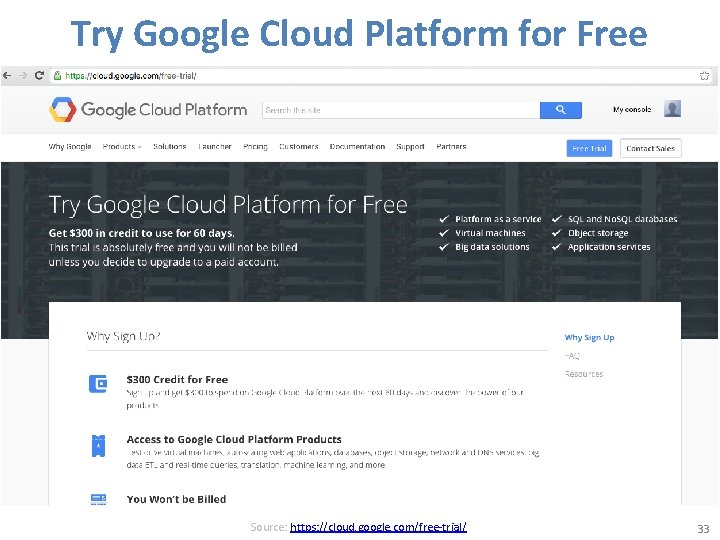The height and width of the screenshot is (540, 720).
Task: Click the You Won't be Billed heading
Action: tap(176, 499)
